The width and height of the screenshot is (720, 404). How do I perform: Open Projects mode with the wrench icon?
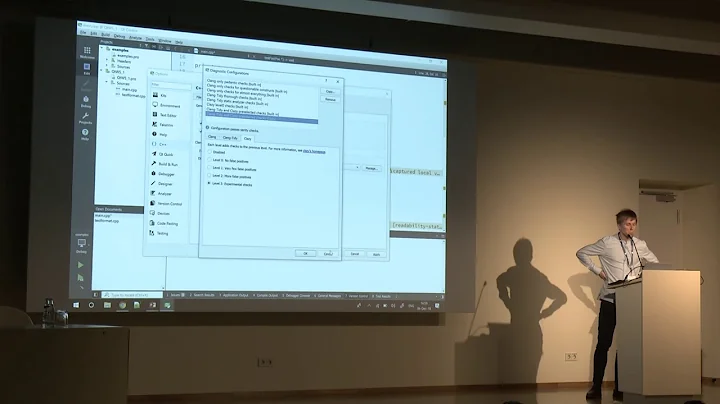[x=85, y=118]
